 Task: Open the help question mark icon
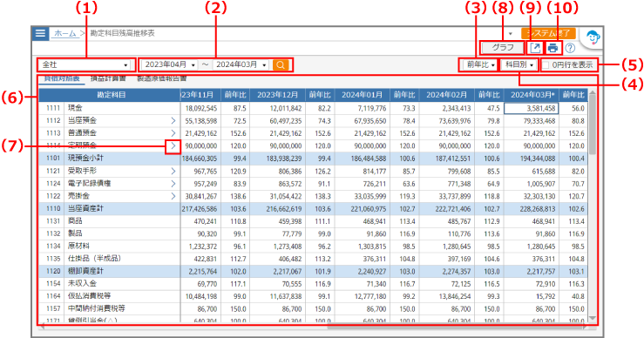[x=570, y=48]
